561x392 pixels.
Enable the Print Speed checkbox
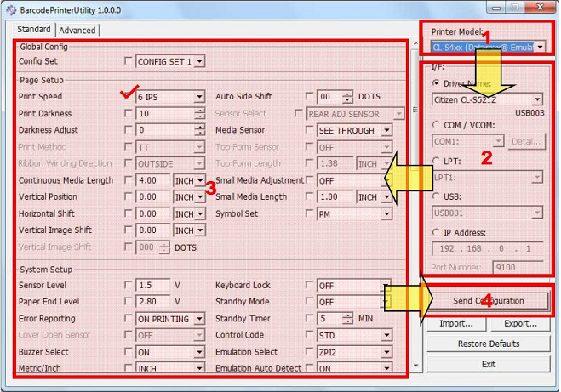[129, 97]
